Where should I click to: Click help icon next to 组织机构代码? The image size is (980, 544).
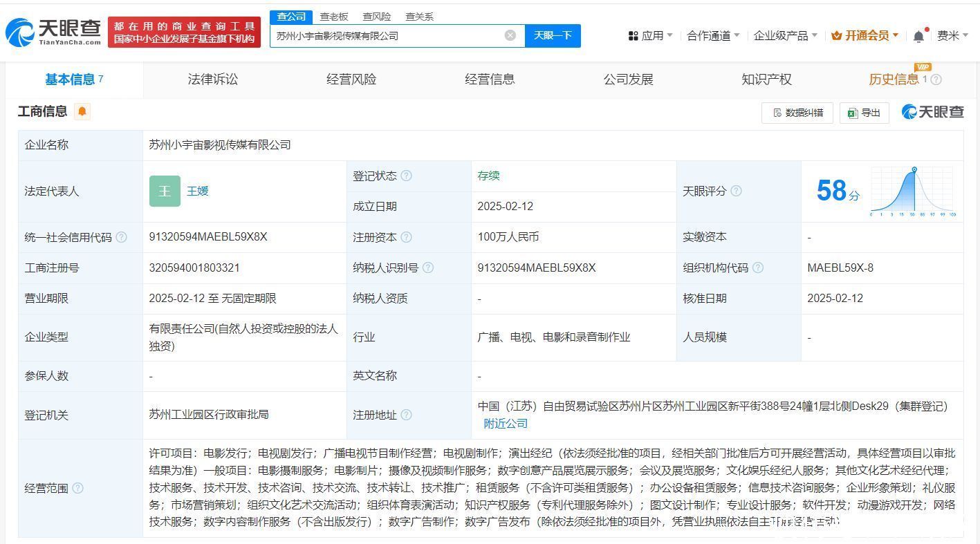coord(758,268)
